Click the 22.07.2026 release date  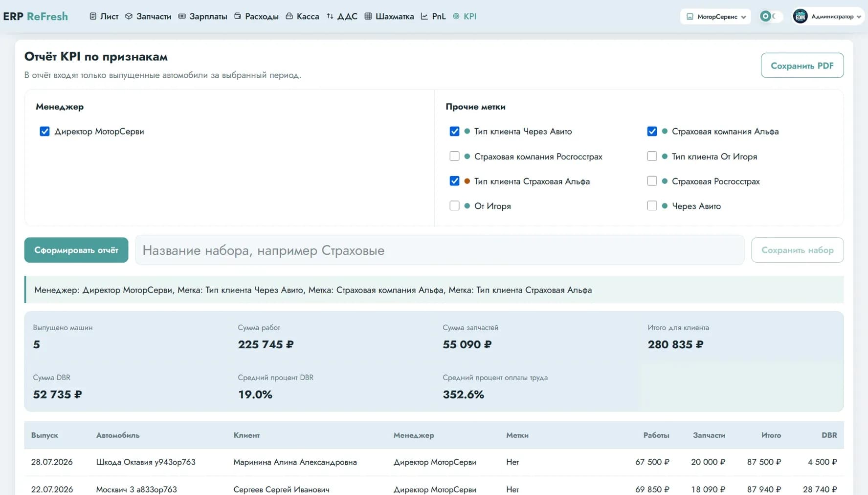(52, 489)
